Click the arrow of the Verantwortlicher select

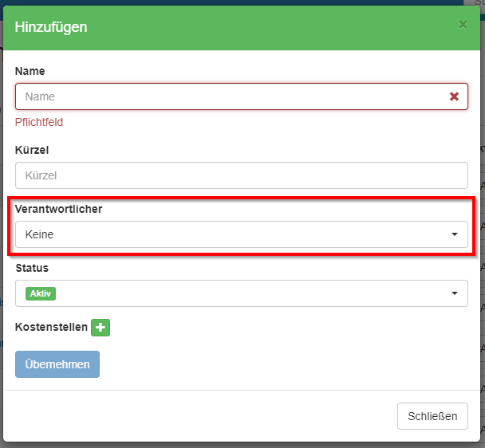pos(455,234)
